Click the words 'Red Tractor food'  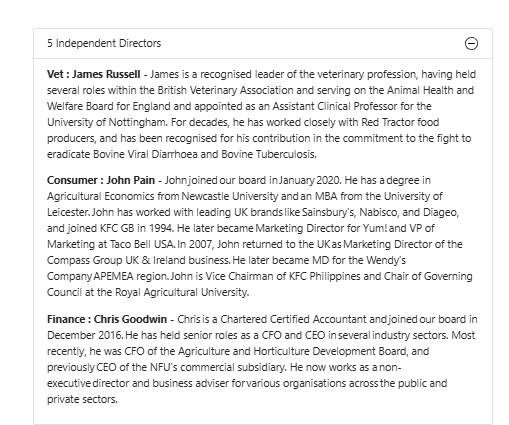[400, 122]
